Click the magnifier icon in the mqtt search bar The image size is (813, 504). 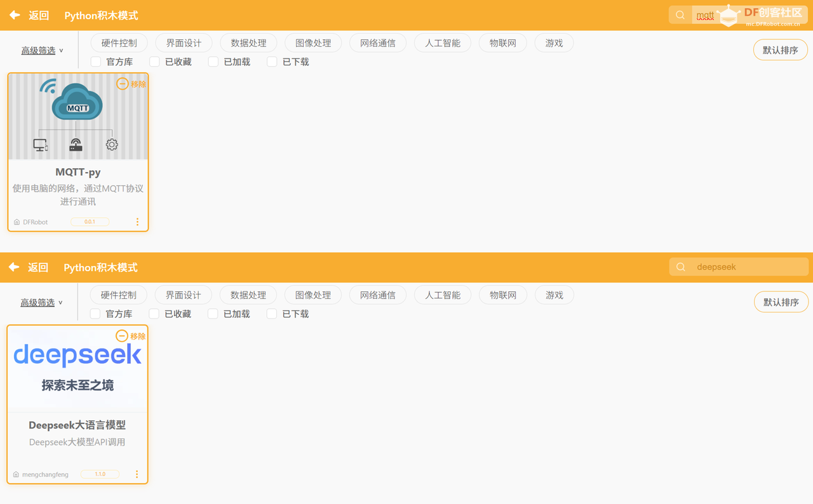679,13
